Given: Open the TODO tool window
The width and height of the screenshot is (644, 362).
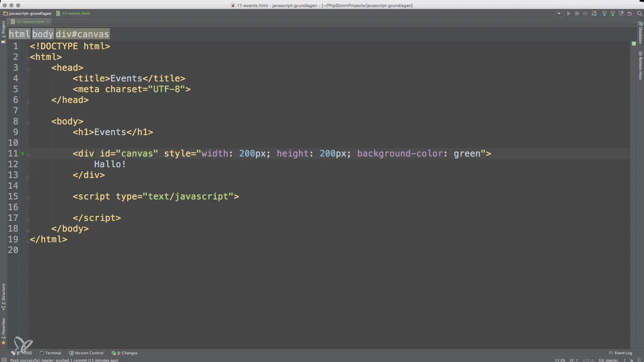Looking at the screenshot, I should tap(22, 353).
